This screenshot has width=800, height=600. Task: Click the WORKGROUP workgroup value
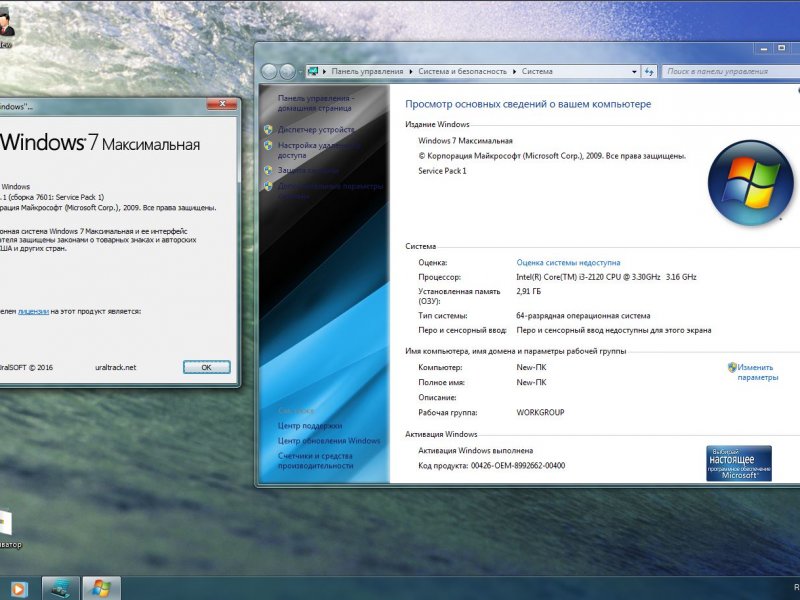[x=540, y=412]
